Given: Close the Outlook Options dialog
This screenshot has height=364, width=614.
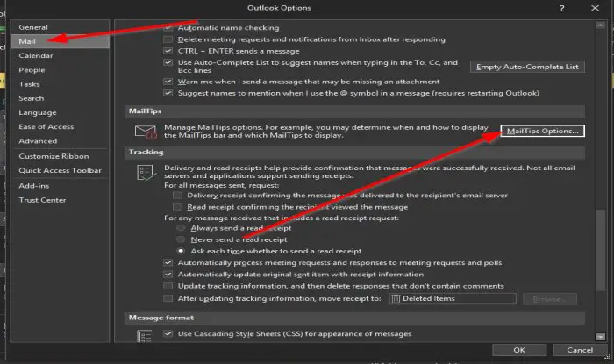Looking at the screenshot, I should tap(596, 8).
